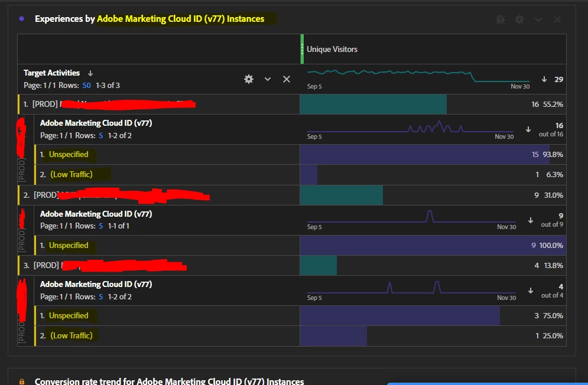Image resolution: width=588 pixels, height=385 pixels.
Task: Remove the Target Activities dimension with X
Action: click(287, 79)
